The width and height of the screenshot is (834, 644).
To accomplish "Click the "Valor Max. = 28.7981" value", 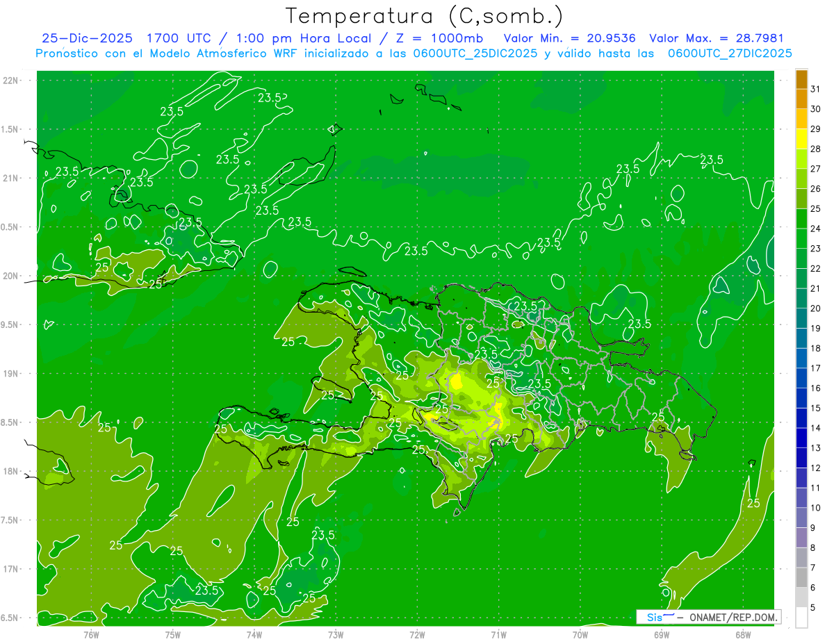I will [717, 38].
